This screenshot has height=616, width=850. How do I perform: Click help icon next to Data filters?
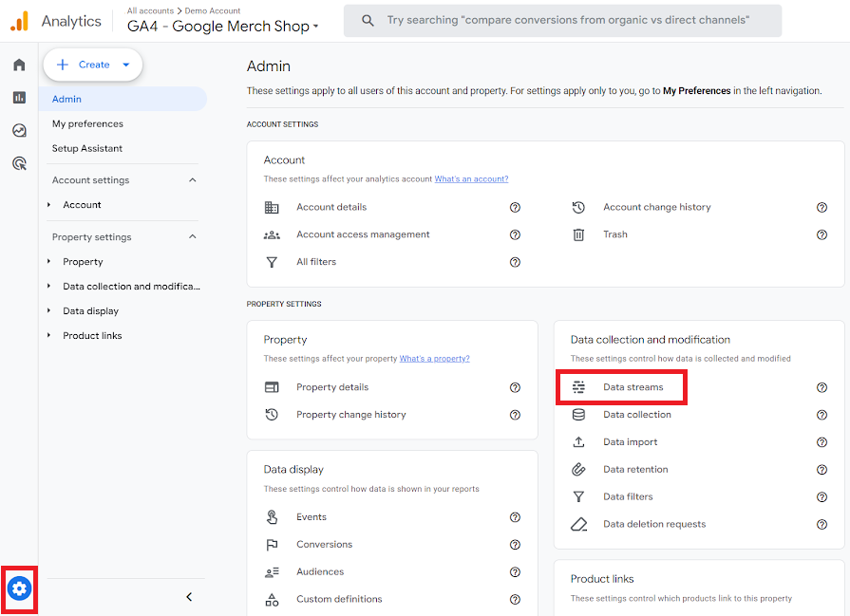coord(822,496)
